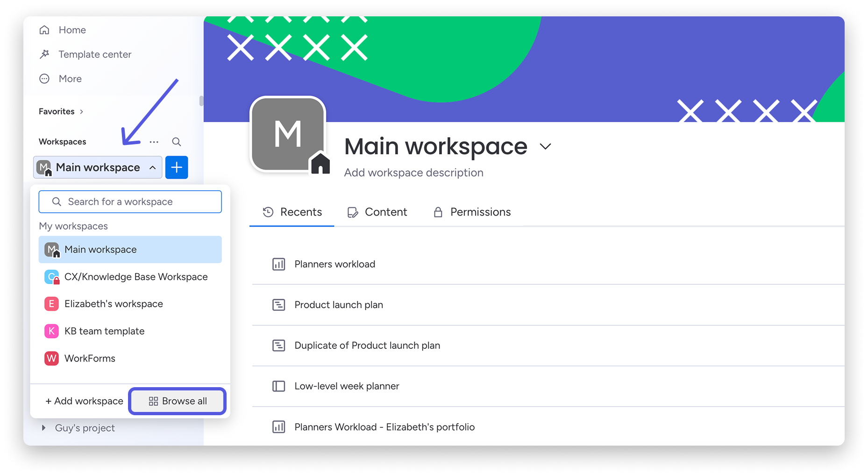Expand Guy's project in the sidebar
This screenshot has width=868, height=476.
point(43,427)
